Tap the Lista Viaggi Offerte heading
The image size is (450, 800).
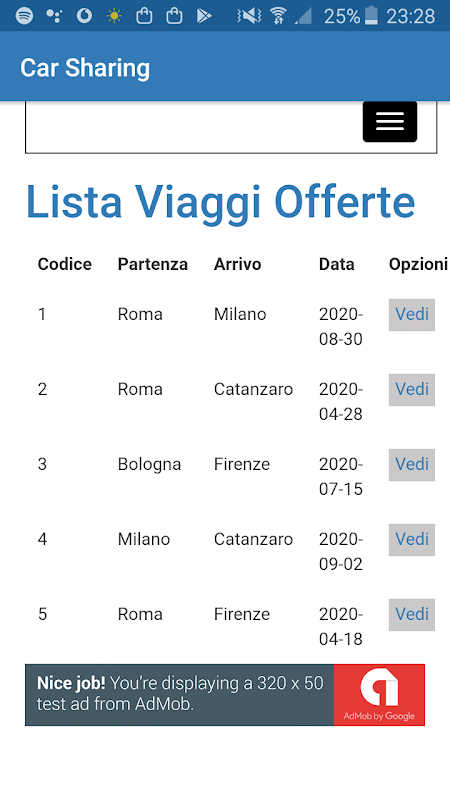[220, 202]
